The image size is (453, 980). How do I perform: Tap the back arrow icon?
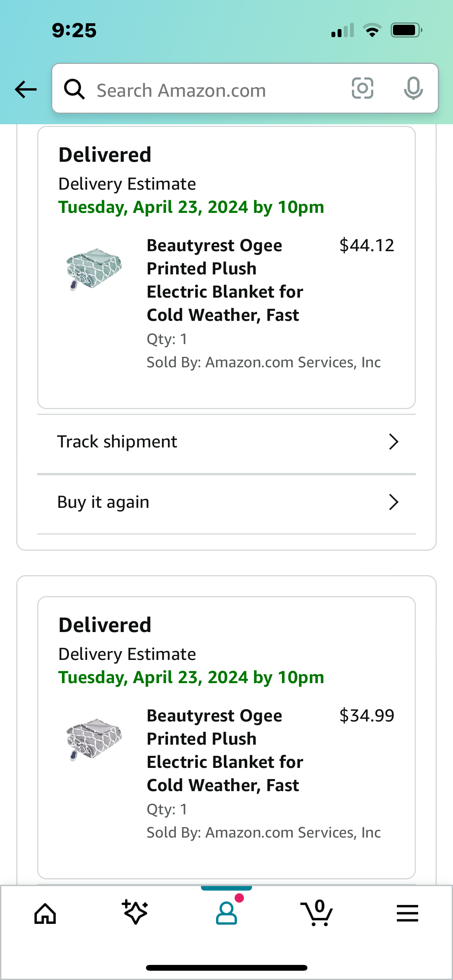26,89
